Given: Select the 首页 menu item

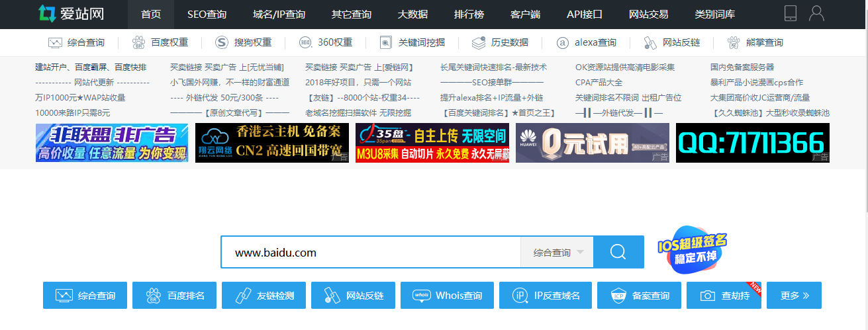Looking at the screenshot, I should coord(151,15).
